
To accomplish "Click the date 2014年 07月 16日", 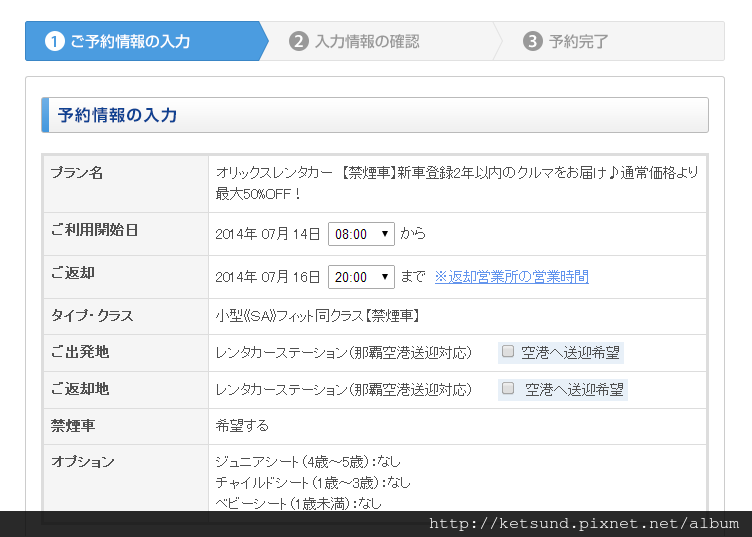I will pos(268,277).
